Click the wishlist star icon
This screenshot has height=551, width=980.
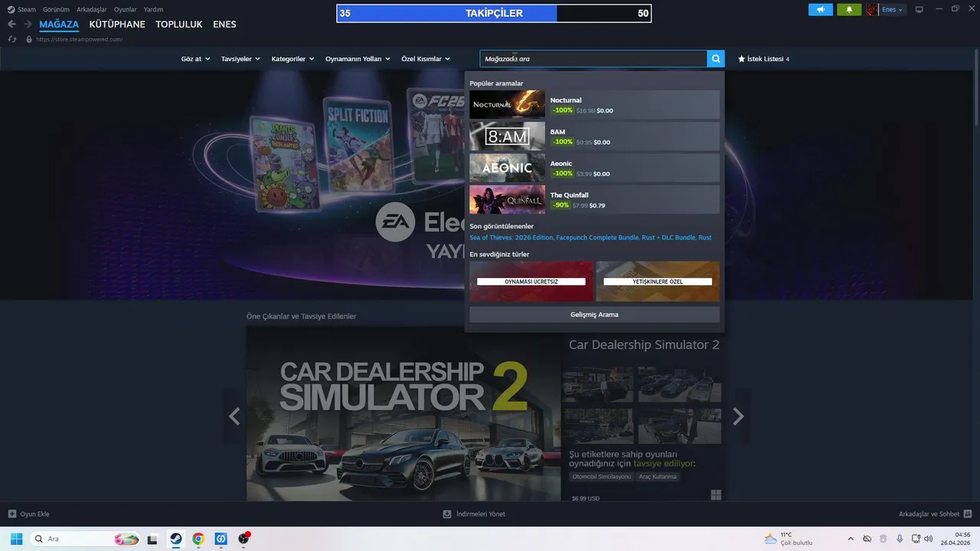pyautogui.click(x=741, y=59)
